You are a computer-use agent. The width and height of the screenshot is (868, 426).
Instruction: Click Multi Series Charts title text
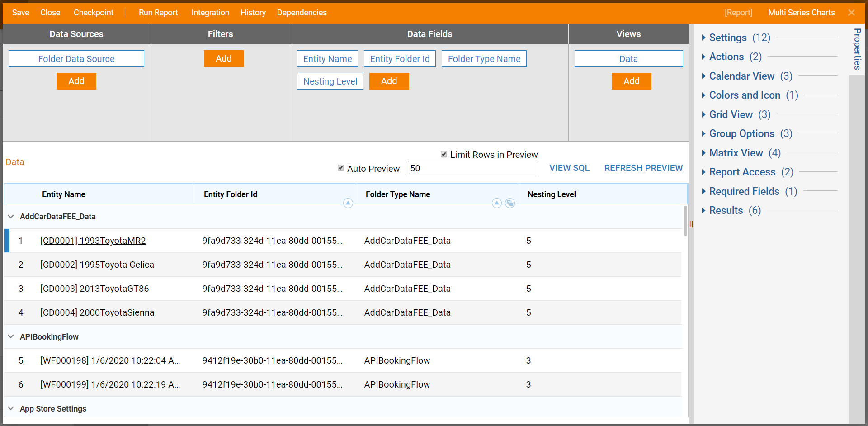pos(802,13)
